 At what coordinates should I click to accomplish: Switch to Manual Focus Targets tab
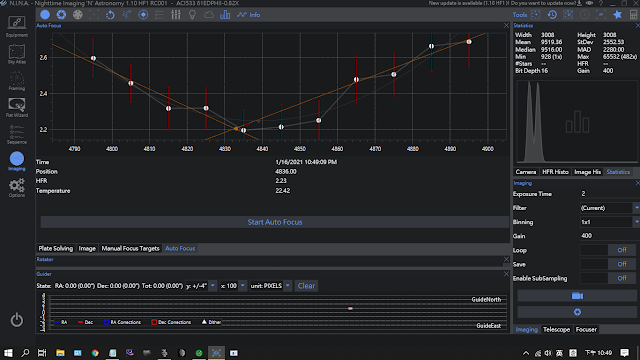point(130,248)
